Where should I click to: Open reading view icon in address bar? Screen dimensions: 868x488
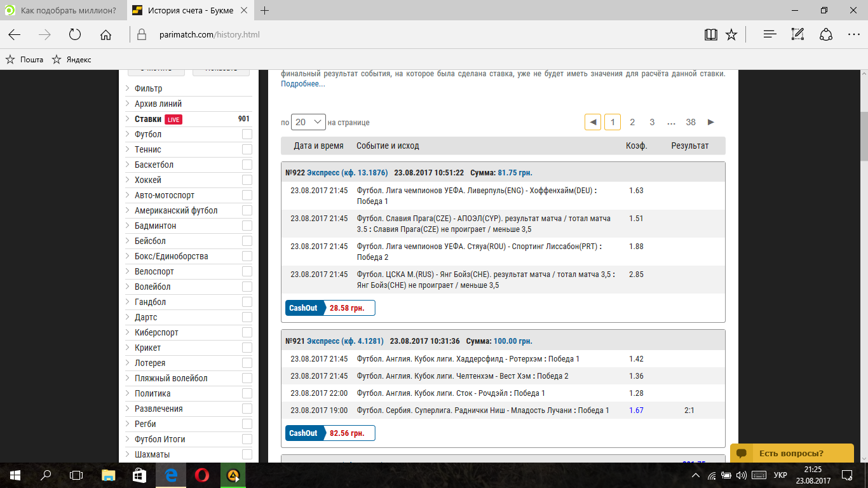[x=711, y=35]
